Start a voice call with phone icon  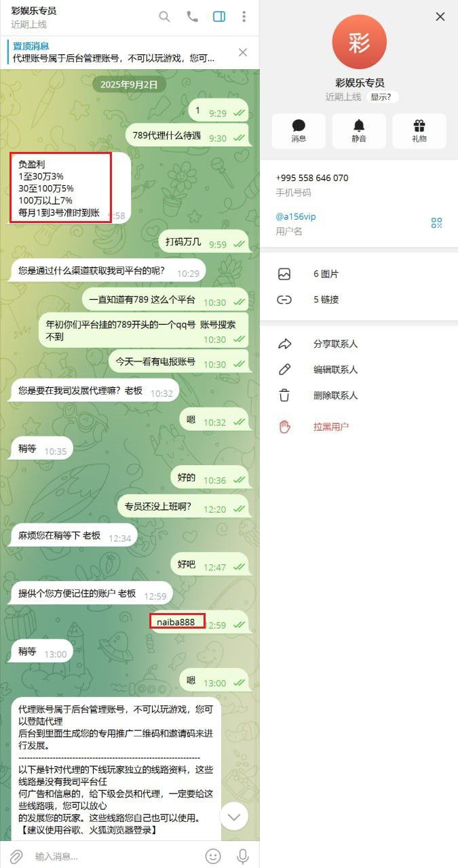[x=192, y=17]
